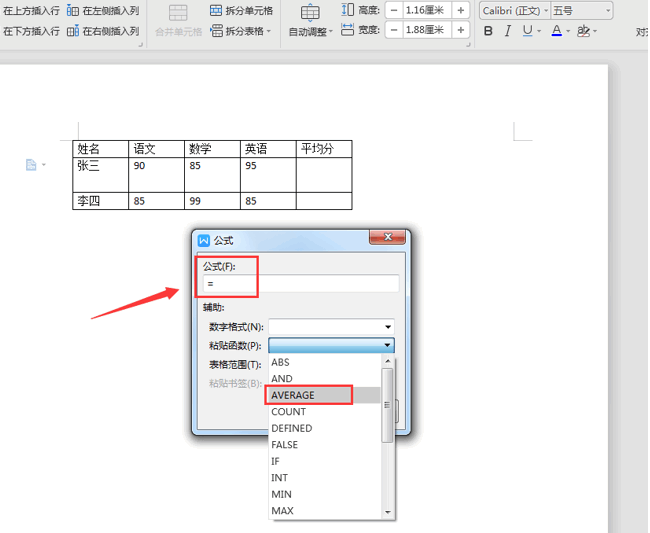Insert a row below
The image size is (650, 533).
point(31,31)
